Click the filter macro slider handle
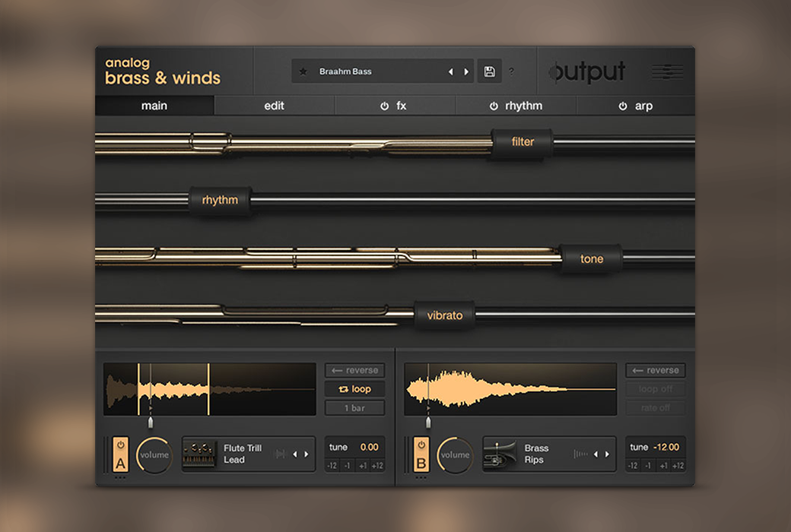The height and width of the screenshot is (532, 791). pyautogui.click(x=522, y=142)
